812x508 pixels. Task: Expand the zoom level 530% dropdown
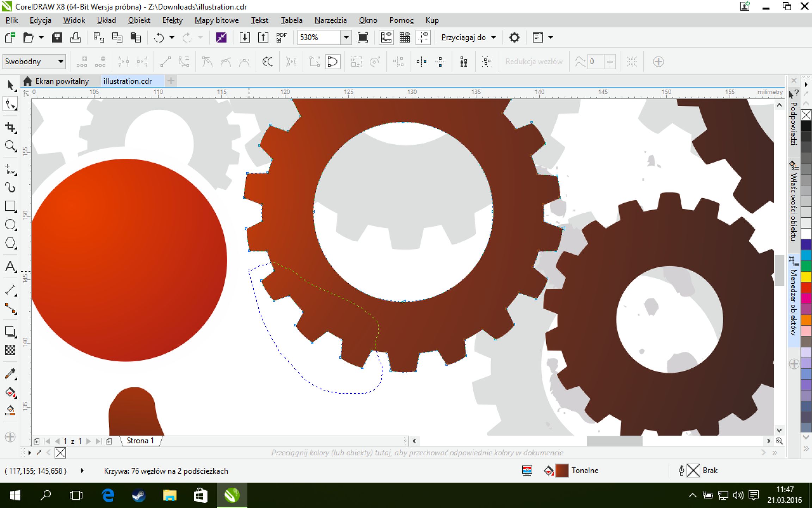[x=346, y=37]
